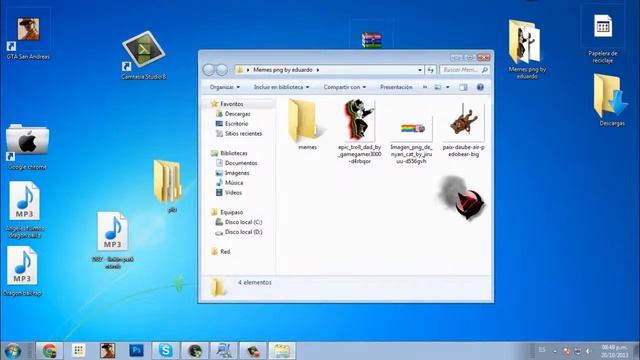Click the network icon in system tray
The width and height of the screenshot is (640, 360).
[577, 351]
